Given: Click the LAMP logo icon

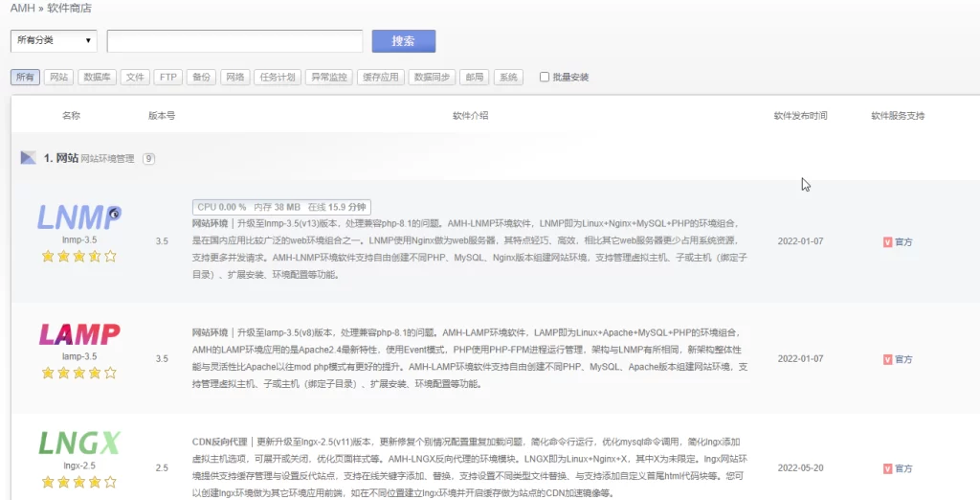Looking at the screenshot, I should [x=78, y=335].
